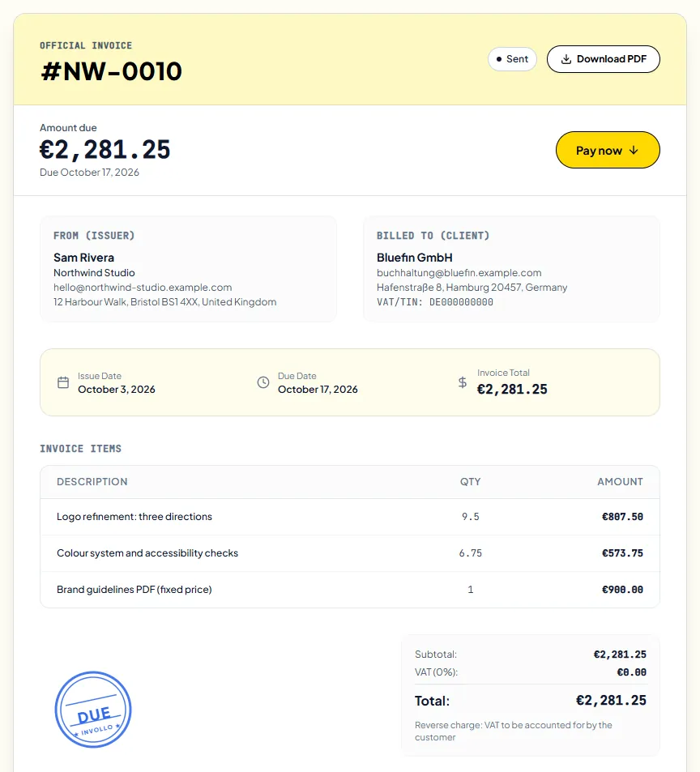The image size is (700, 772).
Task: Click the OFFICIAL INVOICE label
Action: pyautogui.click(x=86, y=45)
